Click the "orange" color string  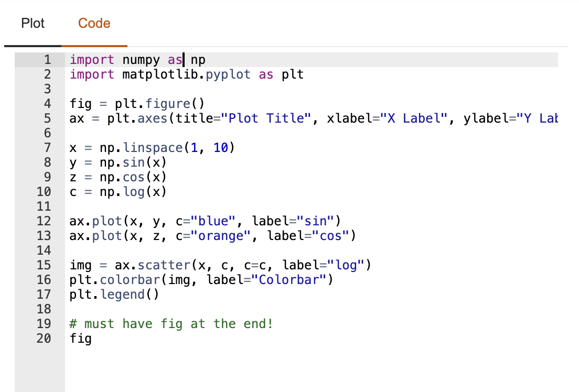[x=221, y=236]
